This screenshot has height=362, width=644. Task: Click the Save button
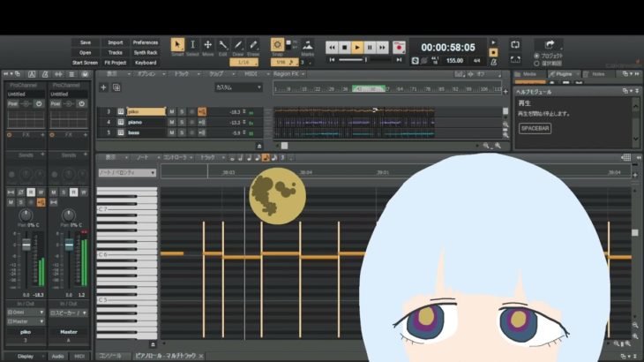86,42
